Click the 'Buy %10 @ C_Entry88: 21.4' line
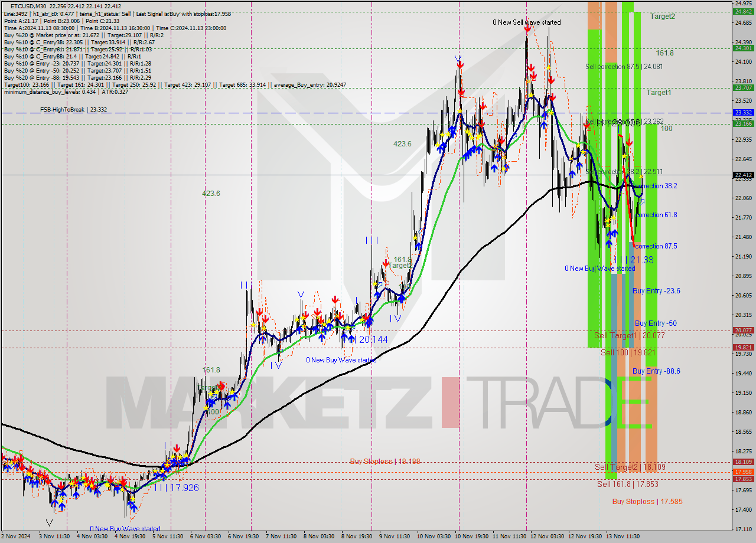The image size is (756, 543). tap(73, 56)
